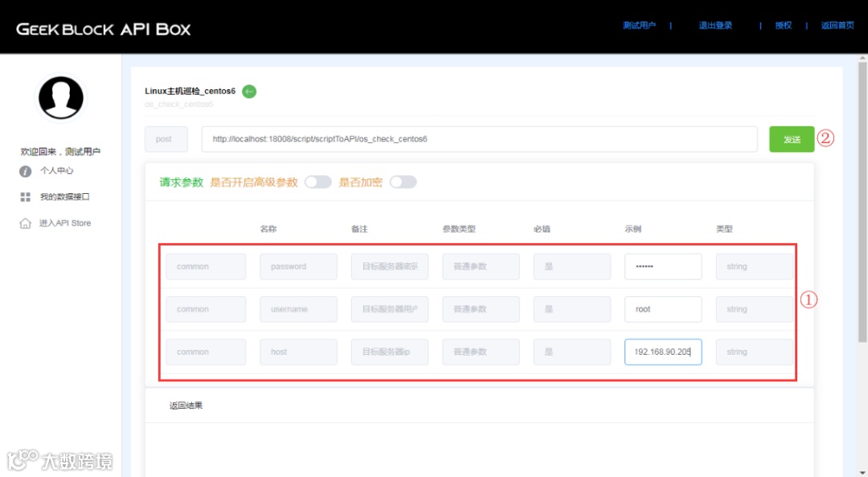Click the 欢迎回来，测试用户 greeting text
Image resolution: width=868 pixels, height=477 pixels.
tap(60, 151)
